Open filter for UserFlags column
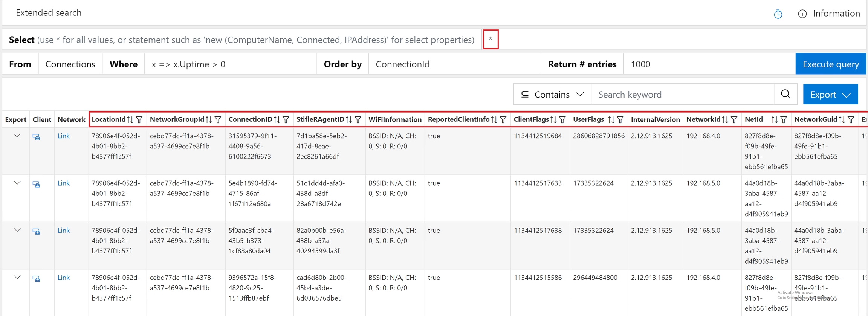Viewport: 868px width, 316px height. click(620, 120)
